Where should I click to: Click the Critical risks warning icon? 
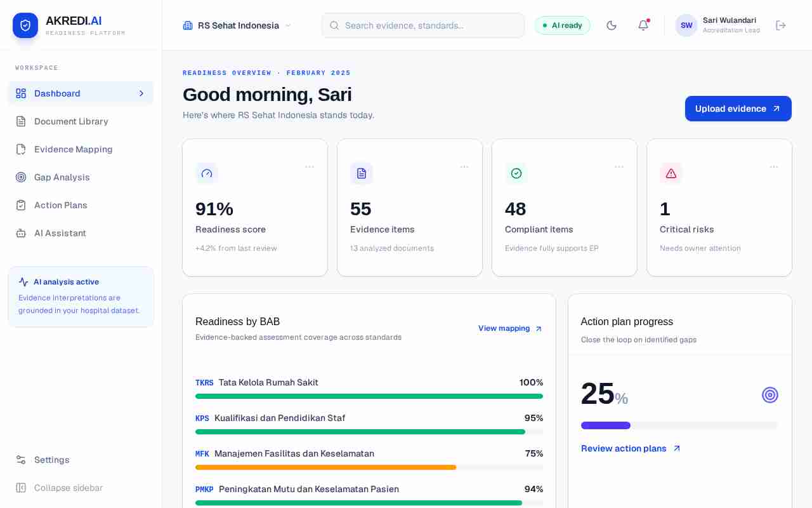(671, 173)
